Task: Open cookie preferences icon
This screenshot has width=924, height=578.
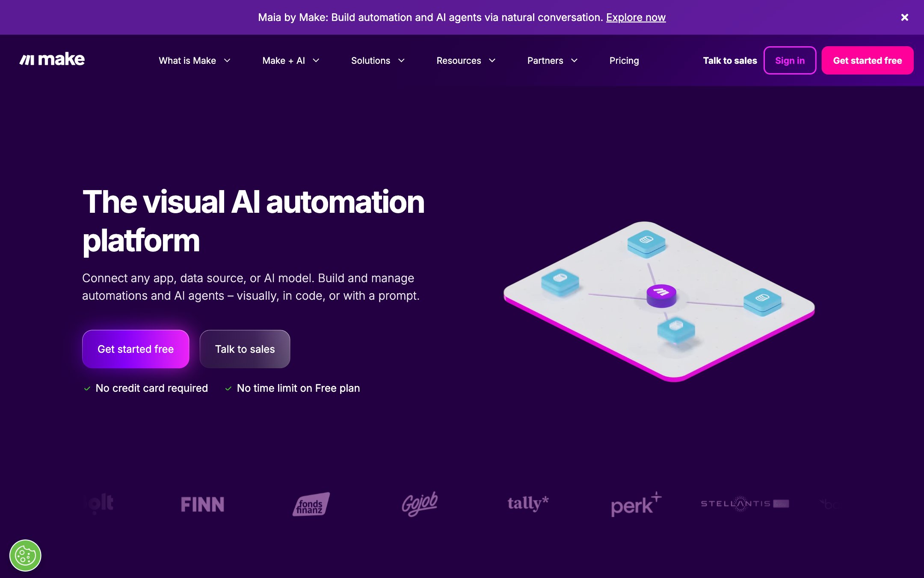Action: click(25, 556)
